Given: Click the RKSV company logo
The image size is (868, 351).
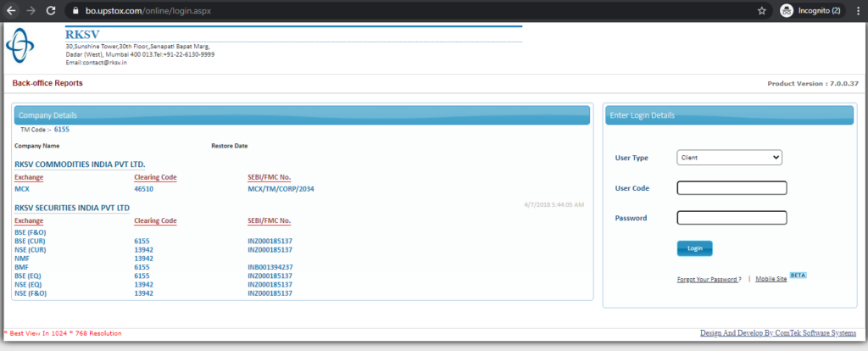Looking at the screenshot, I should [x=20, y=46].
